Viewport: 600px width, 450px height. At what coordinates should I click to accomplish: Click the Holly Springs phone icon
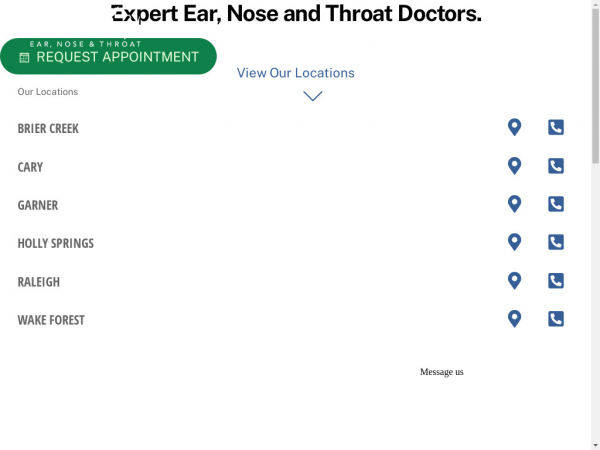coord(556,242)
